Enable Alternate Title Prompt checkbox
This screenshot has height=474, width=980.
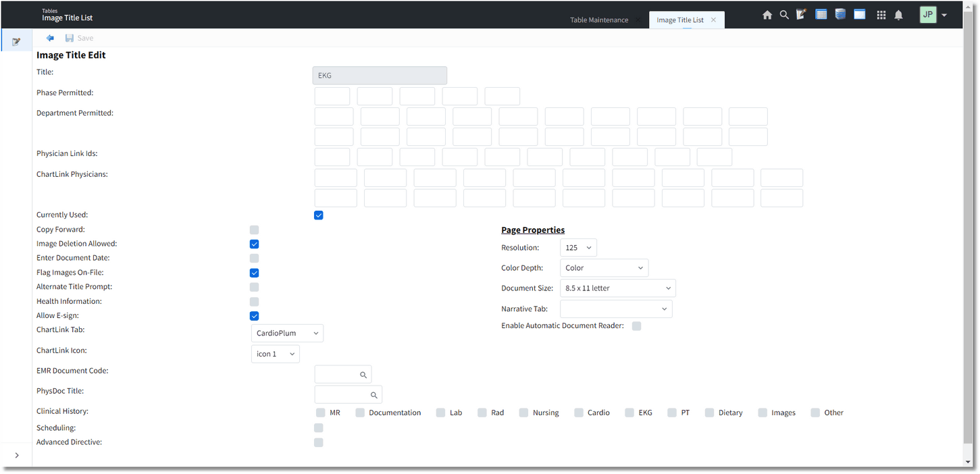coord(255,288)
